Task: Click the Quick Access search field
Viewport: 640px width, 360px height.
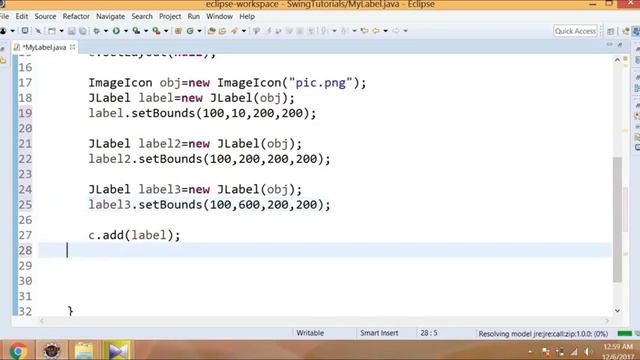Action: 575,31
